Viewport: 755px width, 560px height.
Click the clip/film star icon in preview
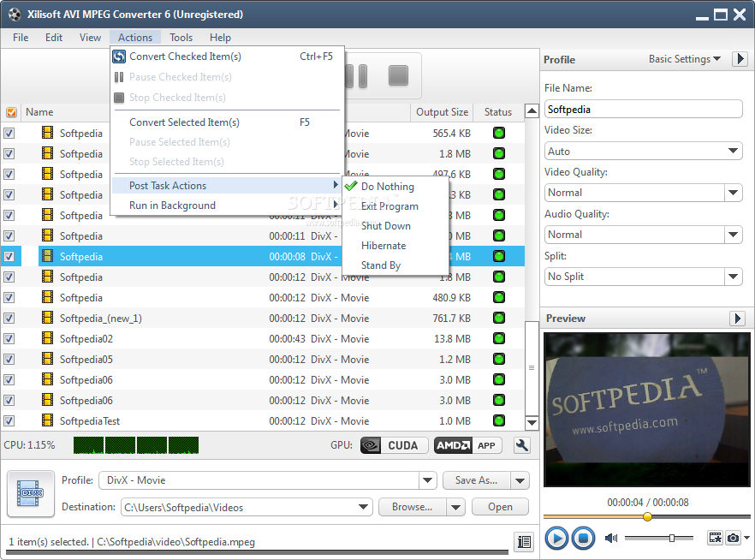[x=716, y=538]
